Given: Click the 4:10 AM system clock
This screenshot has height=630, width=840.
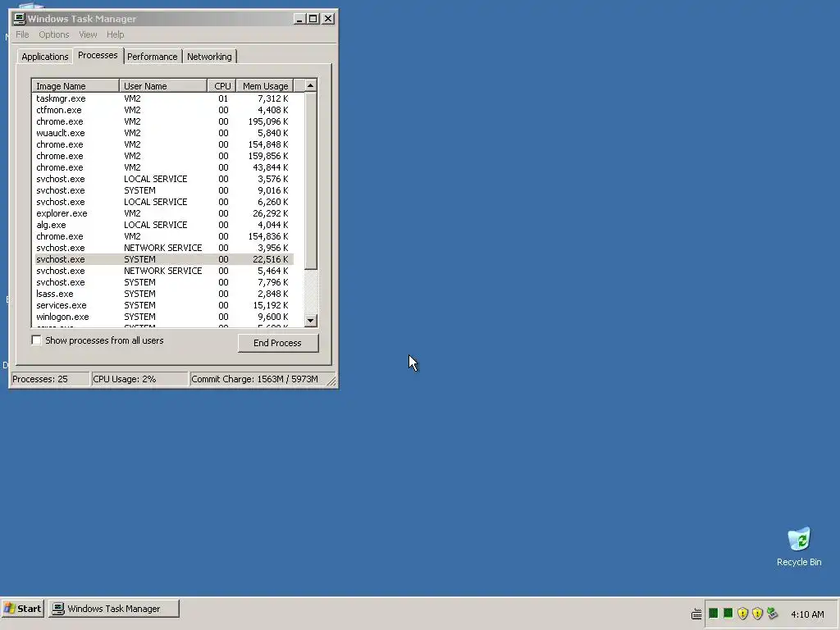Looking at the screenshot, I should (807, 614).
